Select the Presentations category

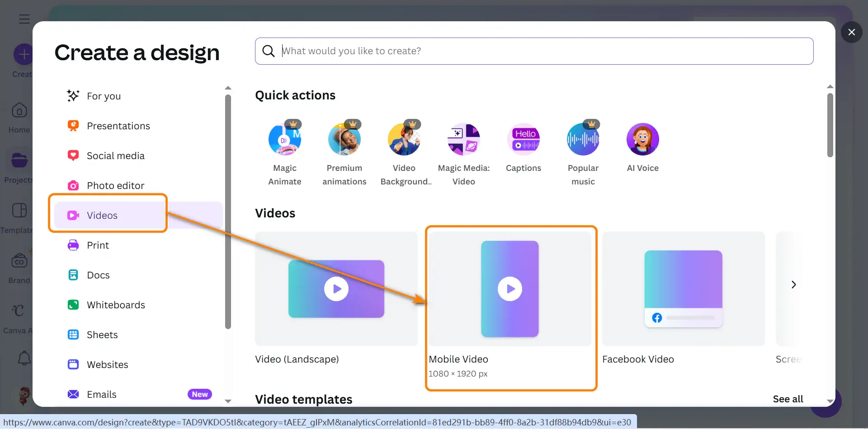(118, 126)
